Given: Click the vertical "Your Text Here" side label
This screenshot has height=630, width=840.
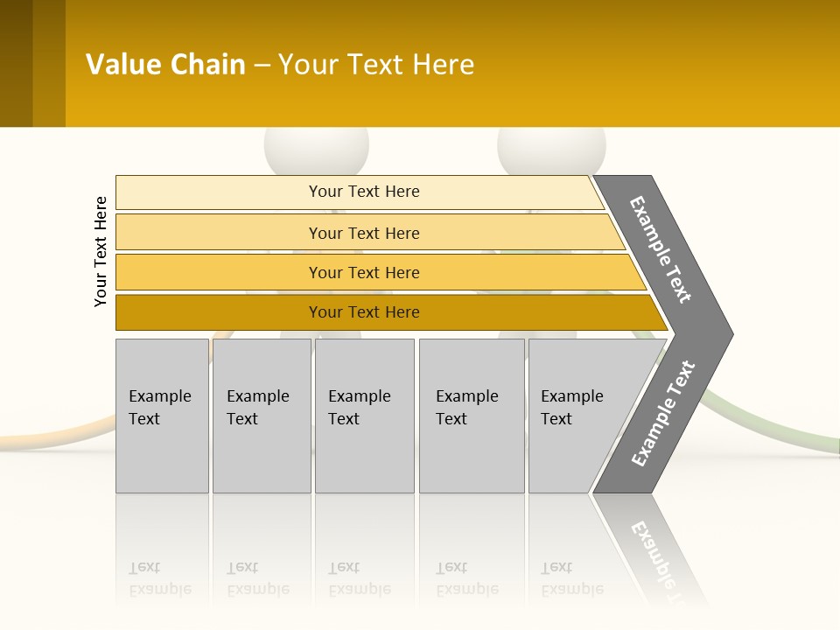Looking at the screenshot, I should point(101,251).
